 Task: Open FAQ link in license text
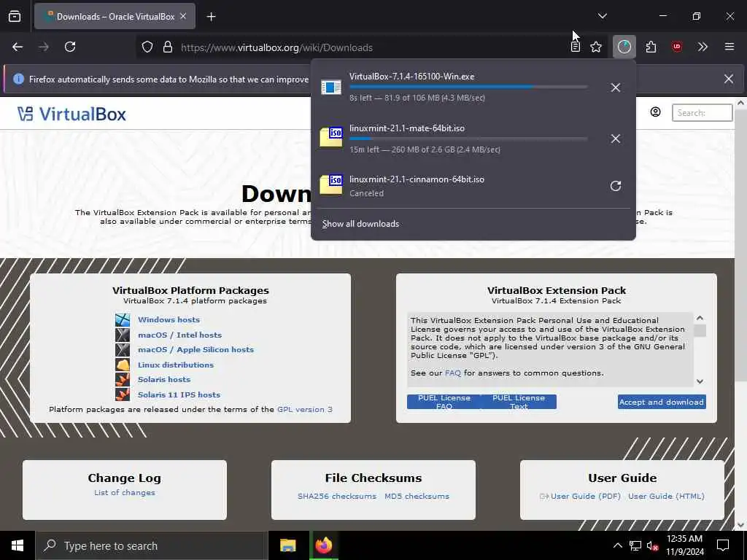click(x=452, y=373)
